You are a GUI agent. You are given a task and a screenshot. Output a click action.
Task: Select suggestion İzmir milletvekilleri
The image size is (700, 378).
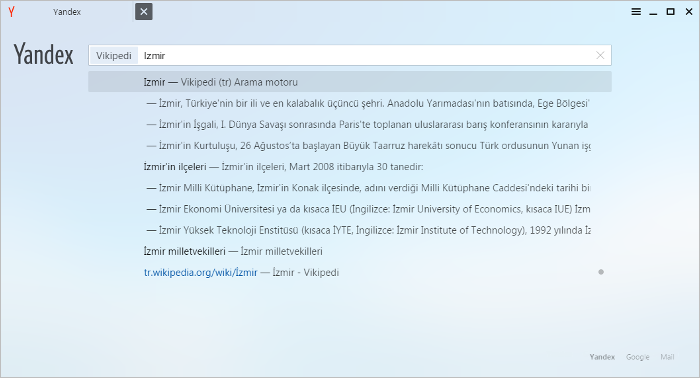[x=350, y=251]
